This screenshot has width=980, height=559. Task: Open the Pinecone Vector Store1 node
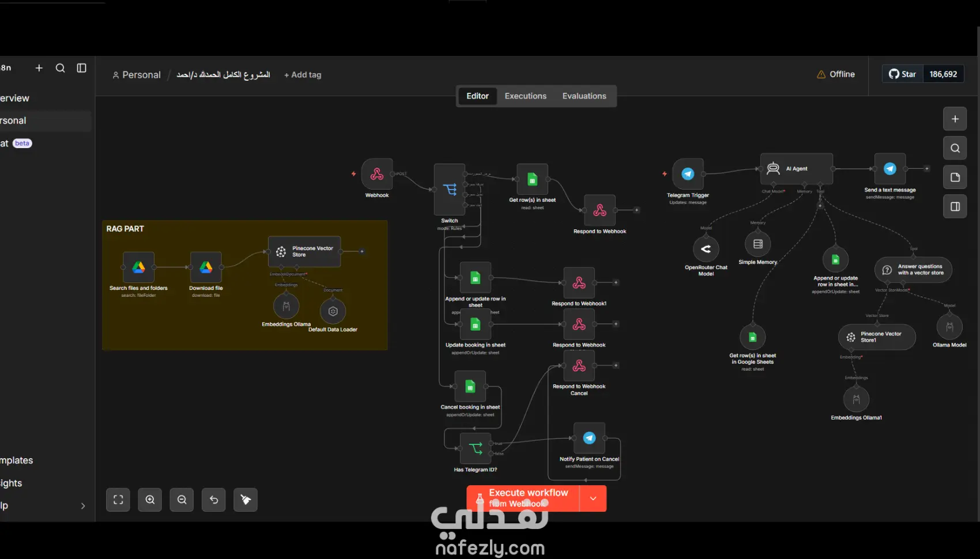[x=877, y=337]
